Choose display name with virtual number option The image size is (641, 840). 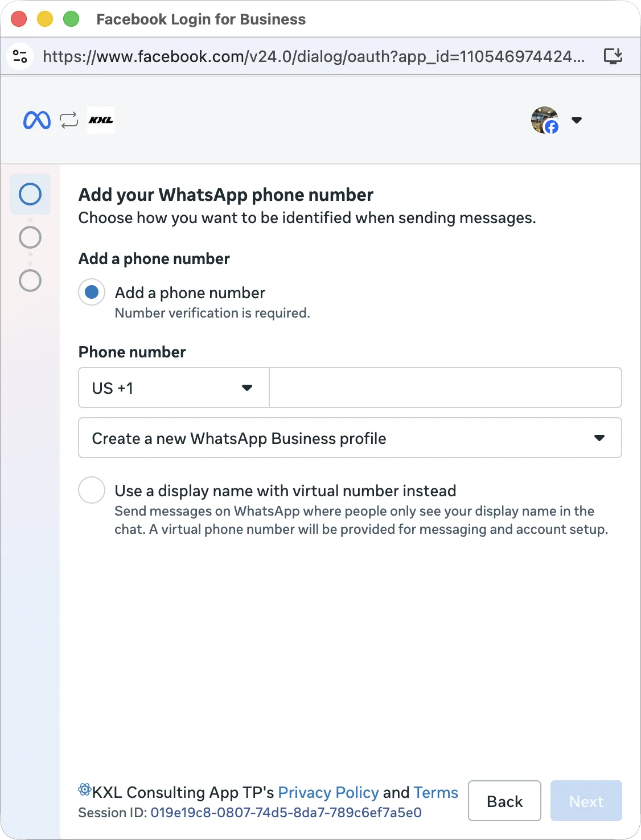coord(92,490)
